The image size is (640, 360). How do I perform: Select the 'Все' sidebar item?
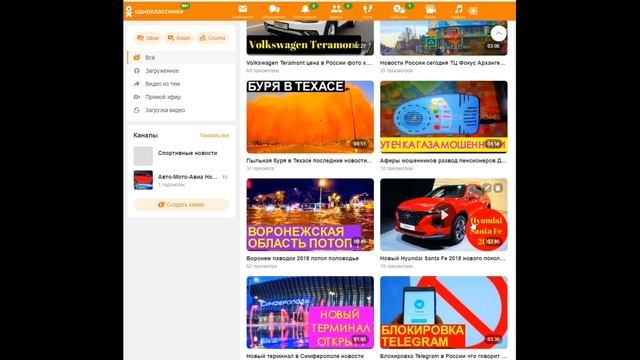click(x=182, y=58)
